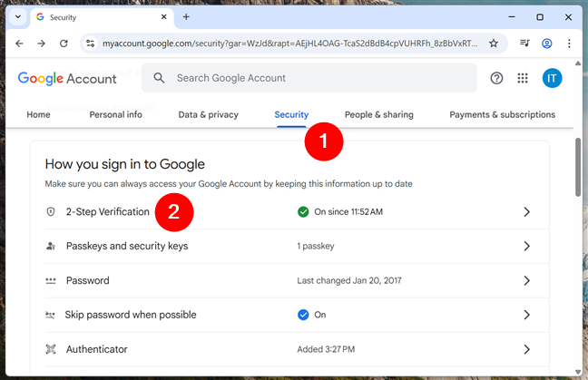Open the Chrome profile icon

[547, 44]
